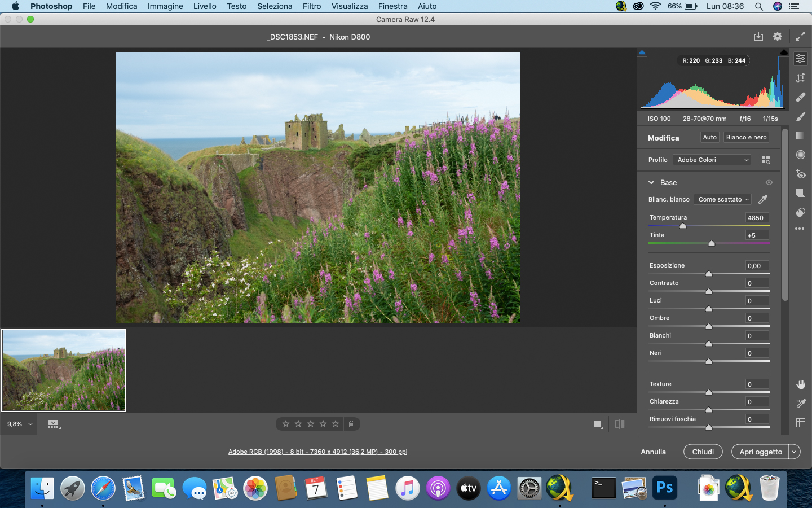Click the Temperatura slider handle
This screenshot has height=508, width=812.
coord(683,226)
